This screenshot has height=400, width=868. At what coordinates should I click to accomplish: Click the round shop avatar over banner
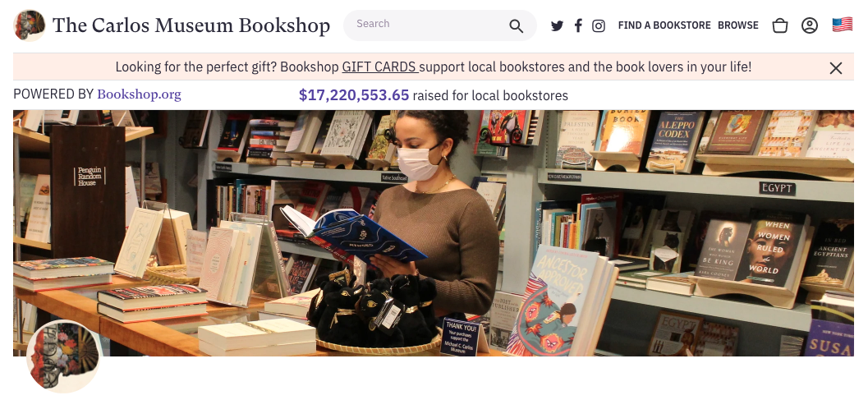click(63, 356)
